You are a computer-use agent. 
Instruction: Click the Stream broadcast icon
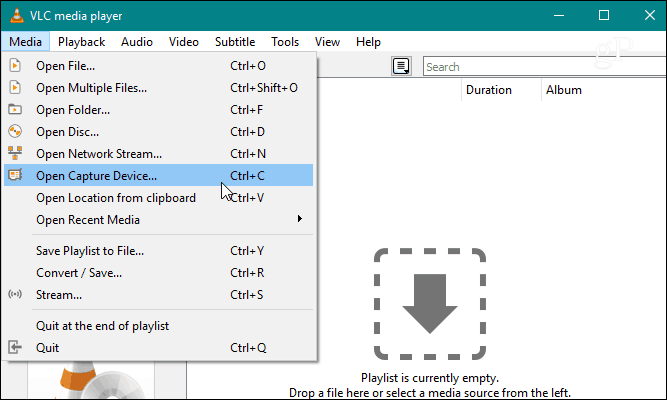pos(15,294)
